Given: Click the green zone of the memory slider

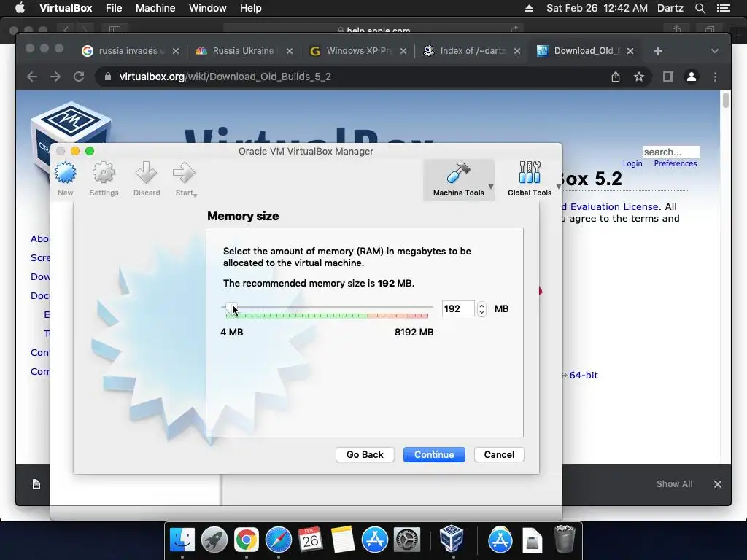Looking at the screenshot, I should click(x=295, y=316).
